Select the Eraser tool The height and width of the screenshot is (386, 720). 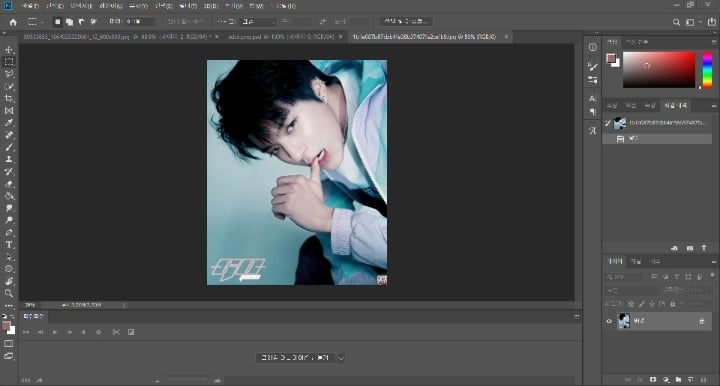point(9,184)
